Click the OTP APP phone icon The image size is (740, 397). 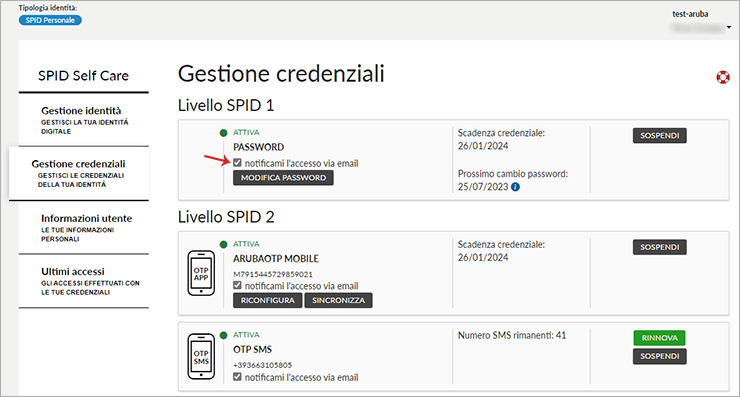click(201, 273)
